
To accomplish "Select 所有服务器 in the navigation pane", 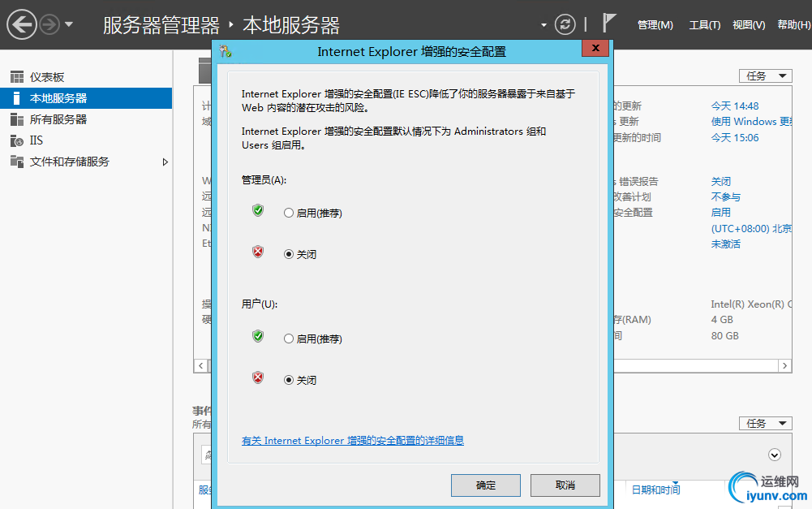I will 86,119.
